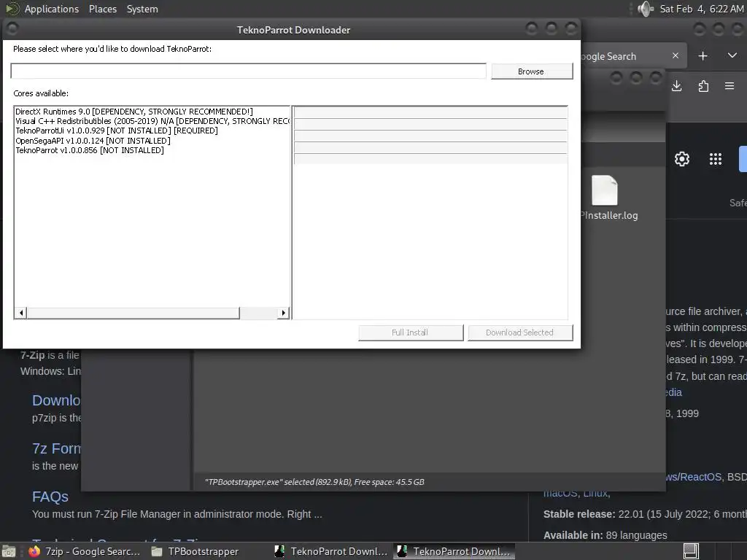
Task: Click the Browse button for download path
Action: click(532, 71)
